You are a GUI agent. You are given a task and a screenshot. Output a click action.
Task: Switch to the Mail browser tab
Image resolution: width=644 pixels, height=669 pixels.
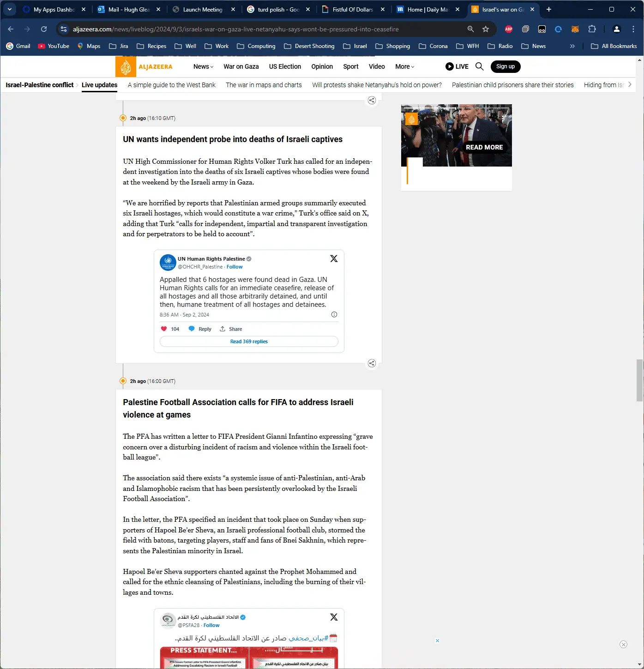[x=129, y=9]
